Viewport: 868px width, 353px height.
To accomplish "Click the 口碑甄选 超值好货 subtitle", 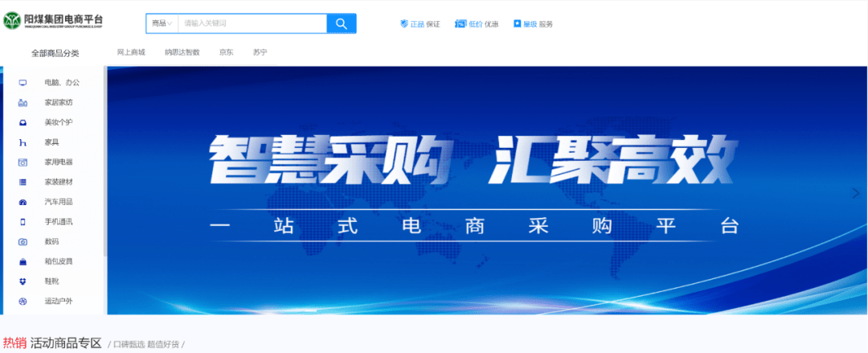I will tap(146, 344).
